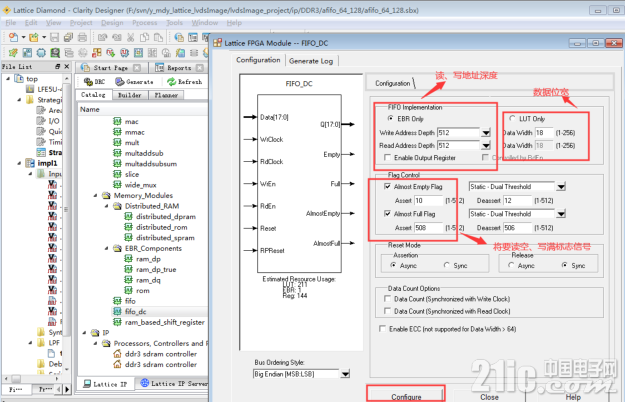Click the green-framed magnifier icon in second toolbar
Image resolution: width=625 pixels, height=402 pixels.
click(55, 53)
